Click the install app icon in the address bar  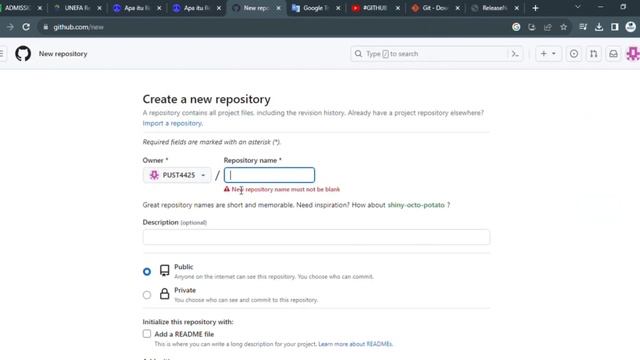(532, 27)
